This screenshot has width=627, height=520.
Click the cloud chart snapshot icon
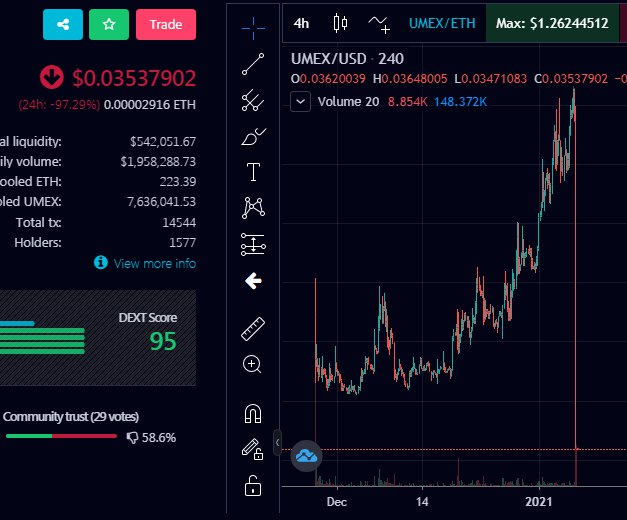306,456
